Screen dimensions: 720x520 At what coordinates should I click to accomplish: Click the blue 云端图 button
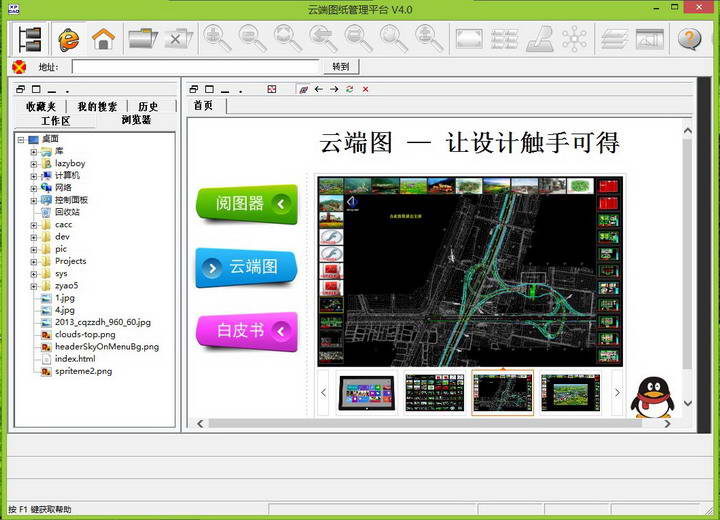pos(247,267)
